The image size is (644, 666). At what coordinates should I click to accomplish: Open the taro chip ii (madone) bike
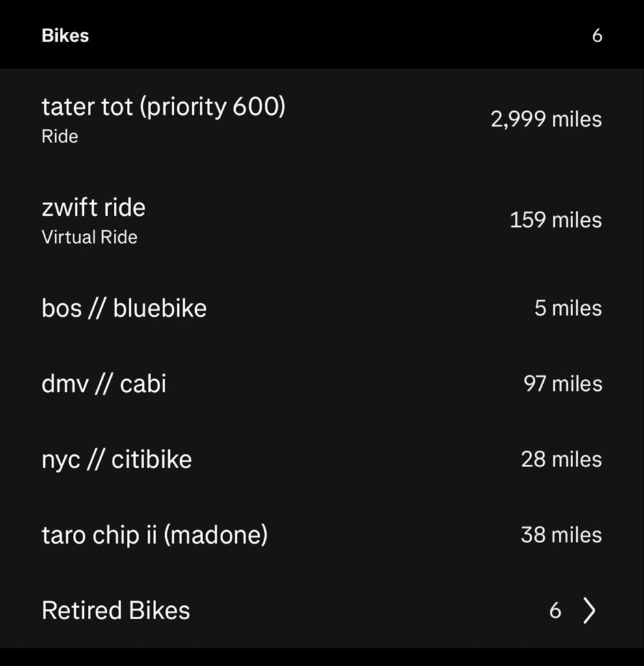(x=155, y=535)
